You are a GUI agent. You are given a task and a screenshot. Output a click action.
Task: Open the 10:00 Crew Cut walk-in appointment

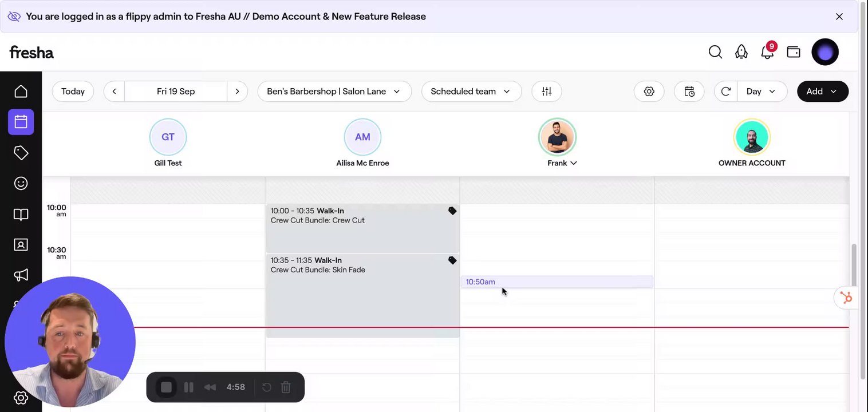[362, 228]
